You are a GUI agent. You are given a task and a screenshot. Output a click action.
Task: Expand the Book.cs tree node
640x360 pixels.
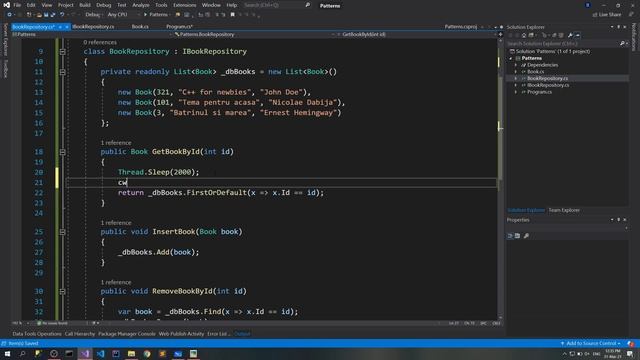516,72
